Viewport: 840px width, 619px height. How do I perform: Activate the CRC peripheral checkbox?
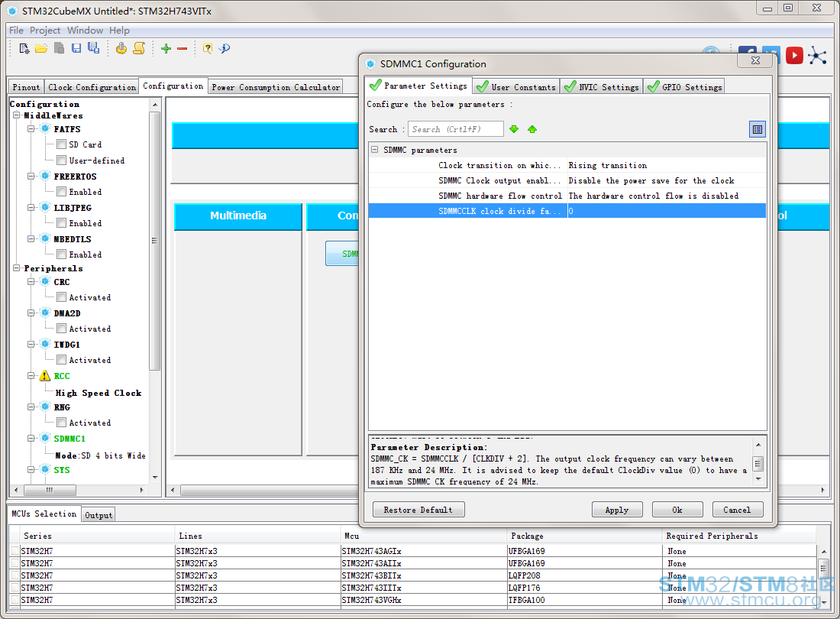pos(62,297)
